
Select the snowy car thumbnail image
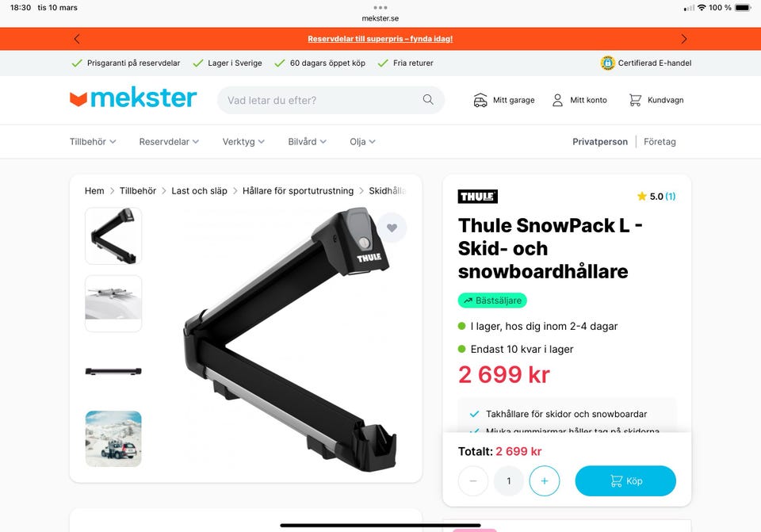coord(113,438)
